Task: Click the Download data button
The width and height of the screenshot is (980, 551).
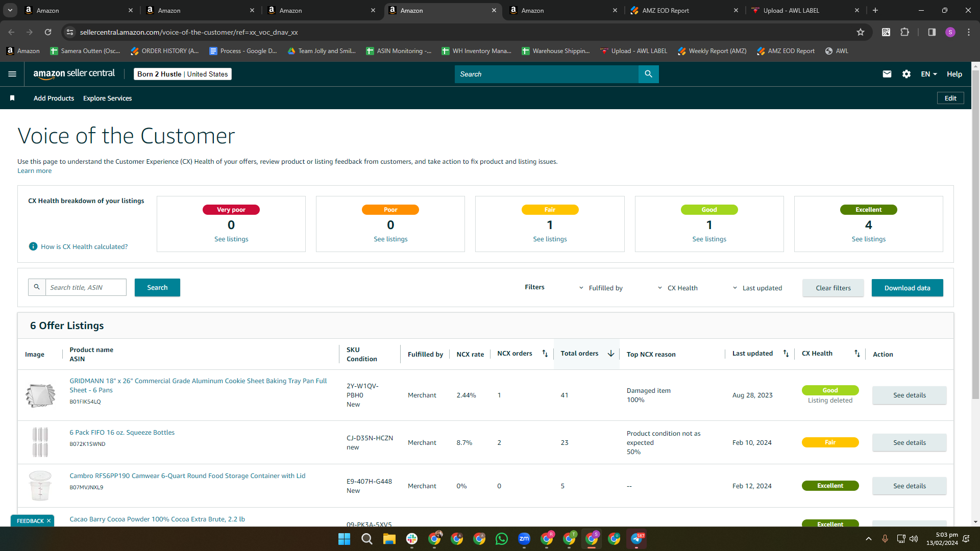Action: [x=907, y=288]
